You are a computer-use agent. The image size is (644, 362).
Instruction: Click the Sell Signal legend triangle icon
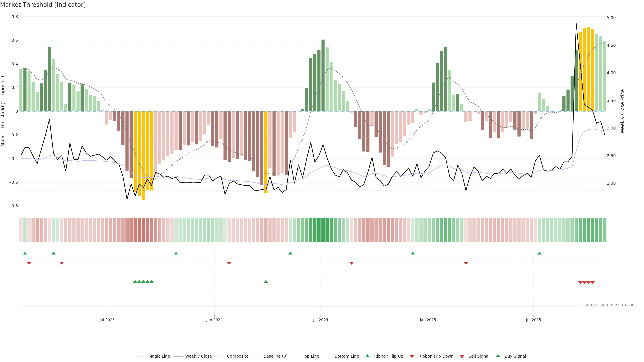click(462, 356)
